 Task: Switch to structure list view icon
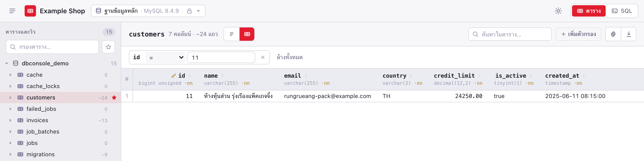(232, 34)
